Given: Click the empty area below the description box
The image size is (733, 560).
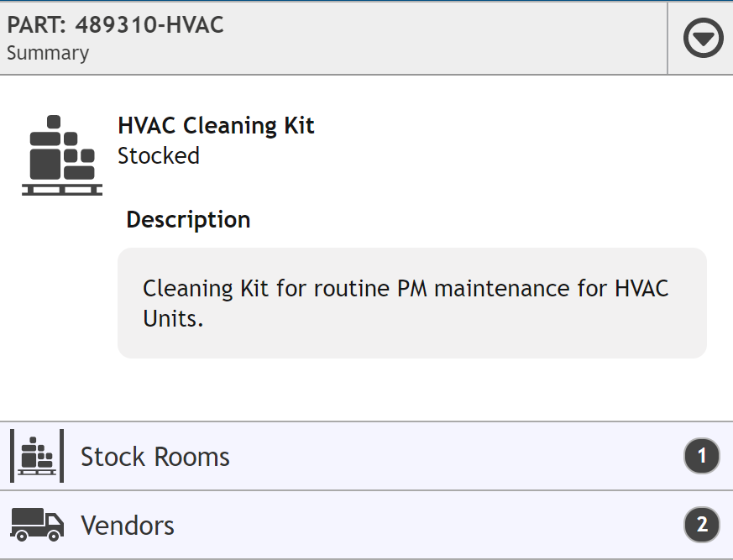Looking at the screenshot, I should pyautogui.click(x=366, y=390).
